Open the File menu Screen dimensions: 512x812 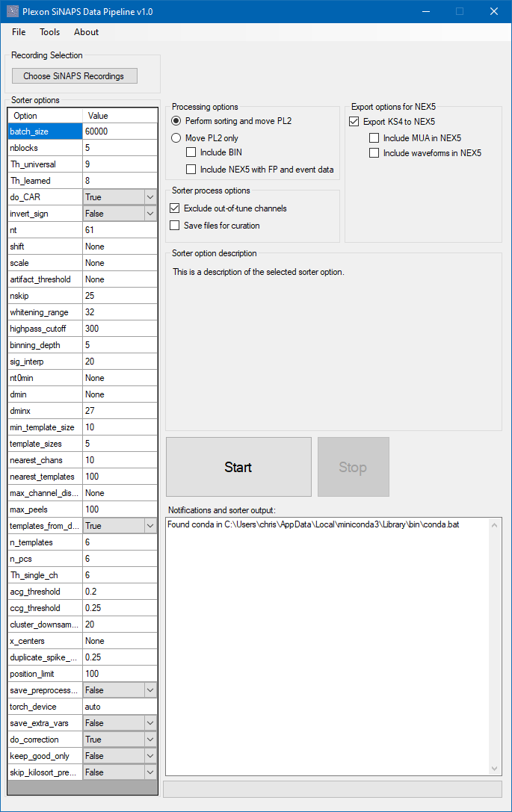point(19,32)
